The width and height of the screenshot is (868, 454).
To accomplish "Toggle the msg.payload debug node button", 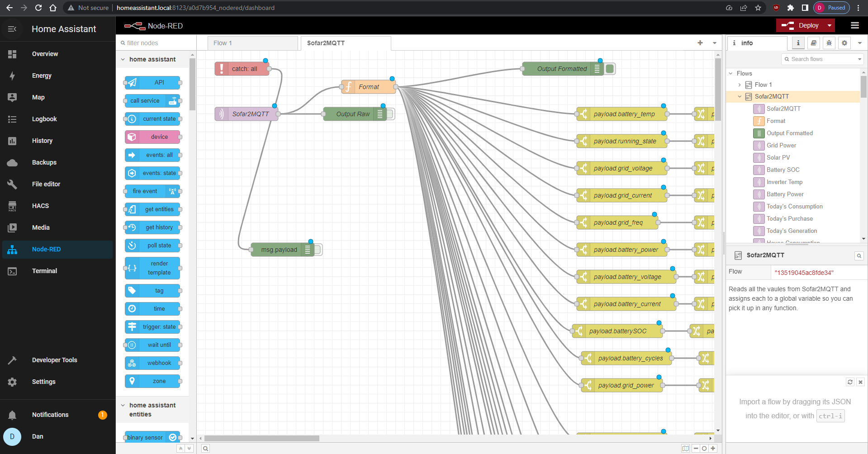I will point(318,250).
